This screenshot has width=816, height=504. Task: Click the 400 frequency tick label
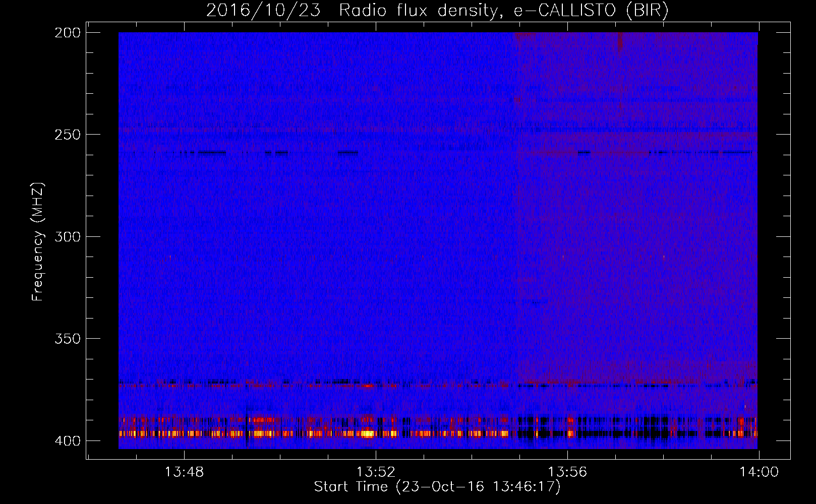[x=68, y=440]
